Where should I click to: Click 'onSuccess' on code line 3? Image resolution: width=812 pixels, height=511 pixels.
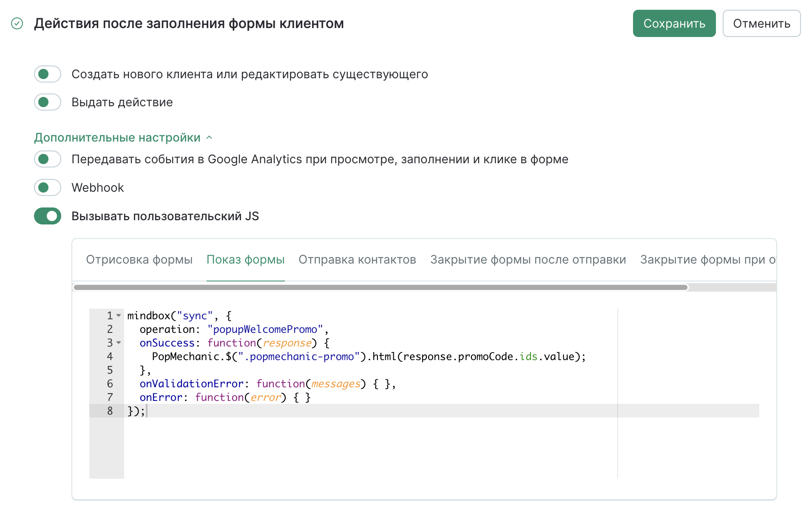(x=167, y=343)
